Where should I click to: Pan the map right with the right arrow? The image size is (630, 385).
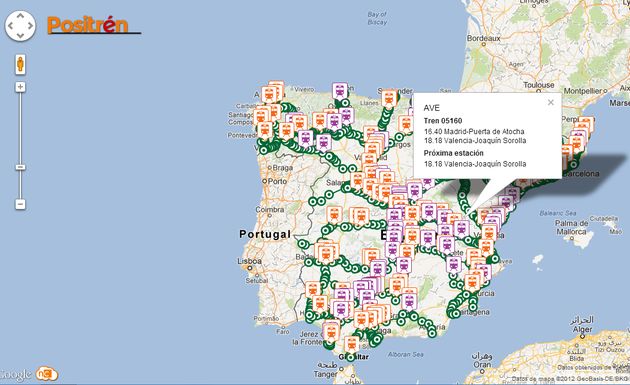pos(30,26)
